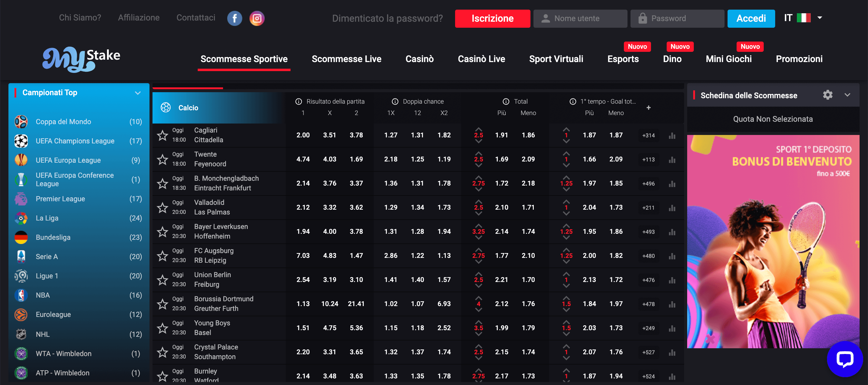
Task: Open the IT language dropdown
Action: point(803,18)
